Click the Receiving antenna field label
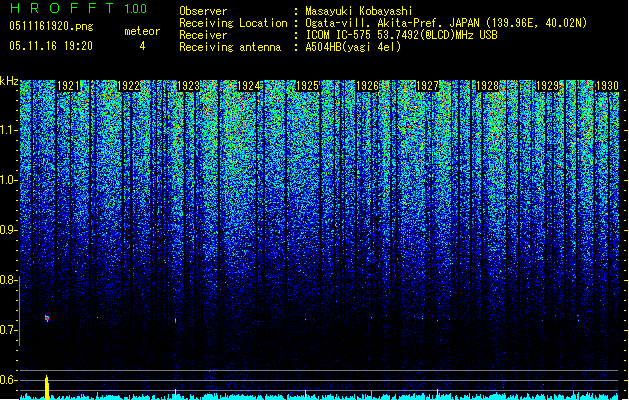 pos(230,47)
